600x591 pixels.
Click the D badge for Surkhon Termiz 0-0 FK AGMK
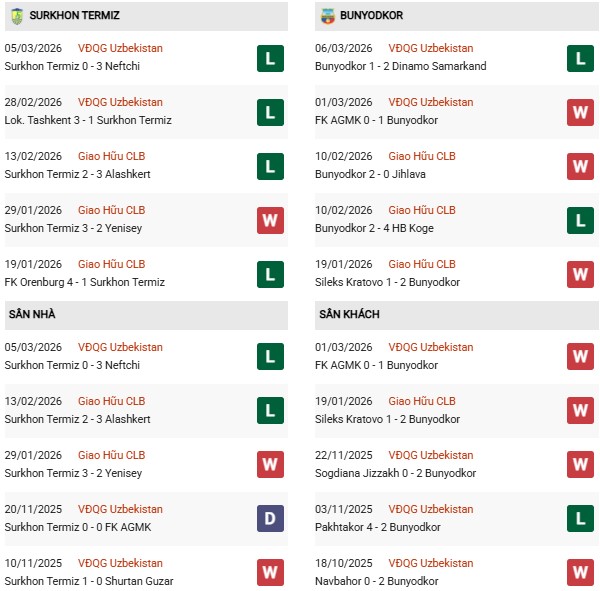click(269, 519)
